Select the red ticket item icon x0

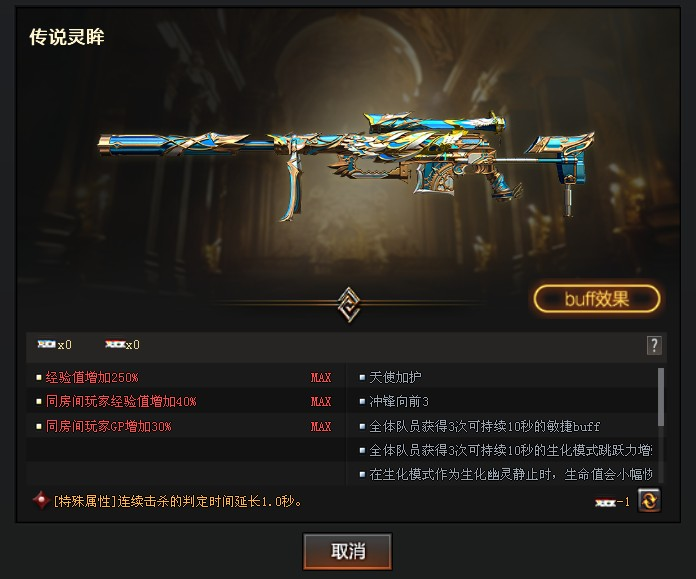[115, 344]
